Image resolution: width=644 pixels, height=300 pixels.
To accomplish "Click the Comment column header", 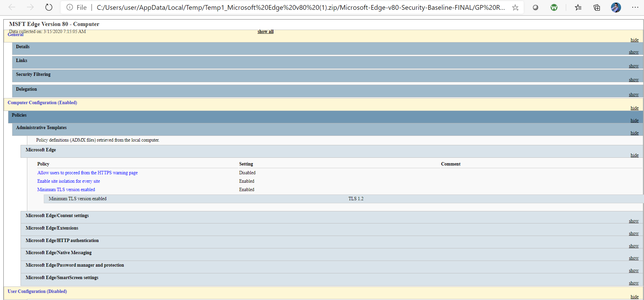I will [451, 164].
